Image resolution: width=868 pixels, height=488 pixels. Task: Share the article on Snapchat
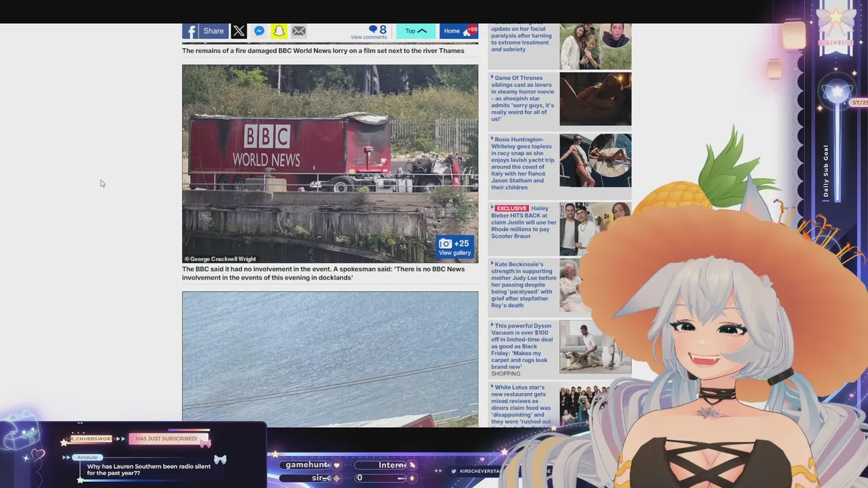coord(279,31)
